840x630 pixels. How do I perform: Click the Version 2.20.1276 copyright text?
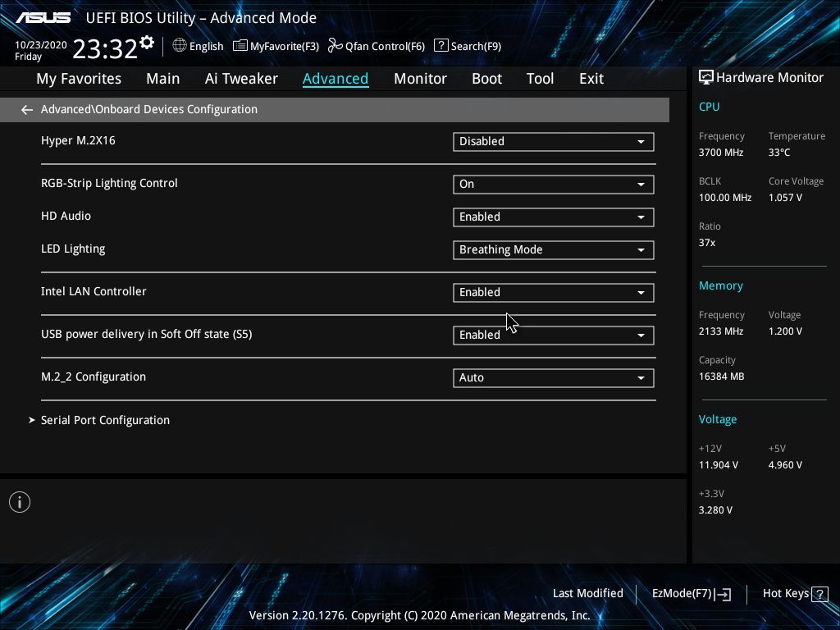tap(419, 615)
